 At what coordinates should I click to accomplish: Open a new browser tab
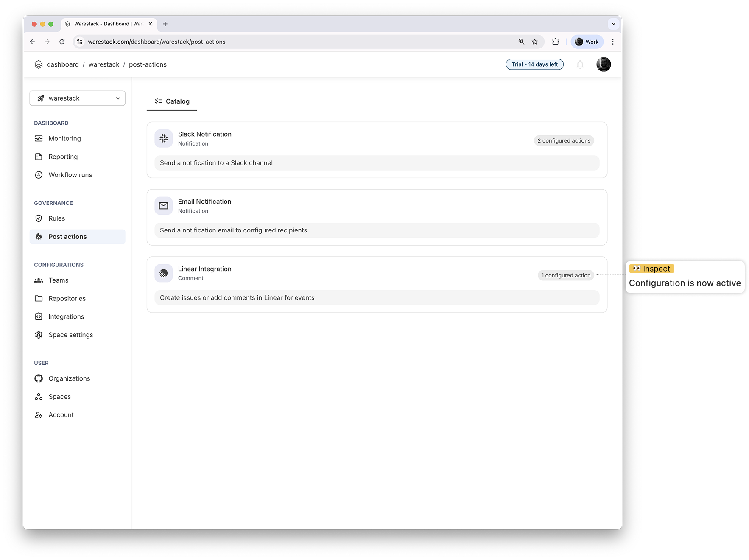pos(165,24)
